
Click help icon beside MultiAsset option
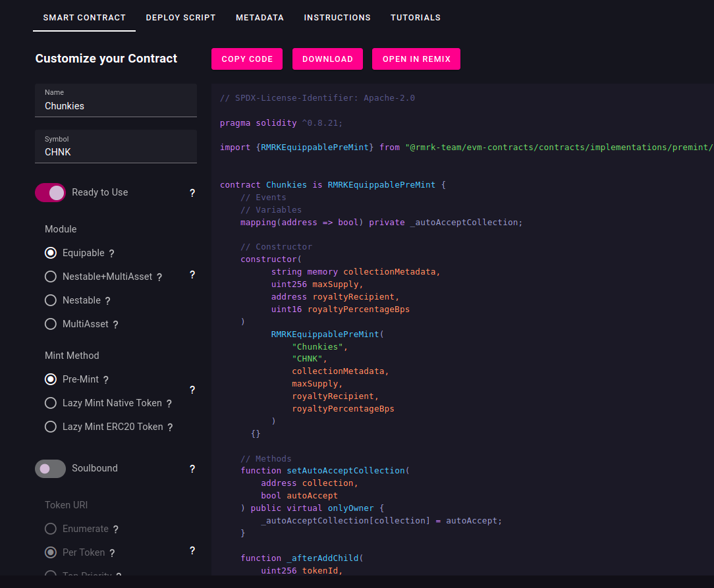116,325
